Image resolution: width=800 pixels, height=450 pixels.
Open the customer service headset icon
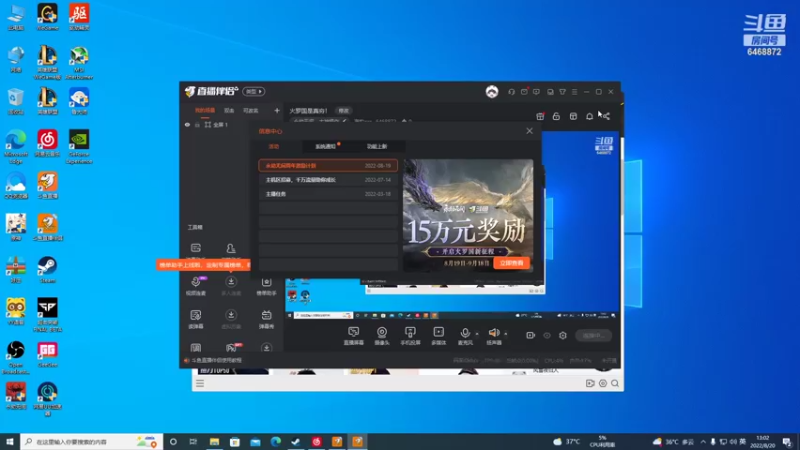tap(511, 92)
